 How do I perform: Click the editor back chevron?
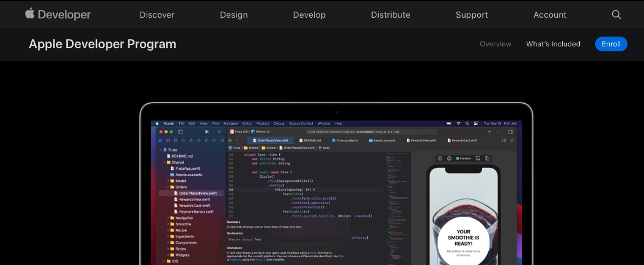pyautogui.click(x=236, y=140)
